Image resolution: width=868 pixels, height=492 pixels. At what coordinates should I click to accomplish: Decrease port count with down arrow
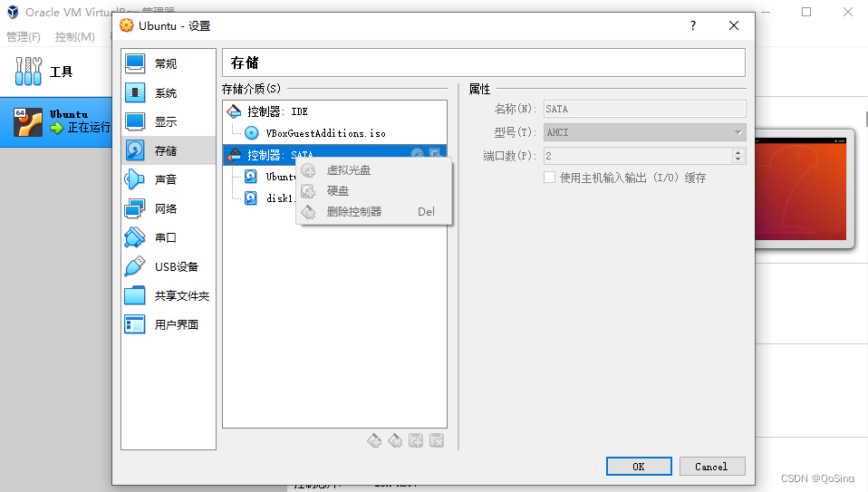[738, 160]
